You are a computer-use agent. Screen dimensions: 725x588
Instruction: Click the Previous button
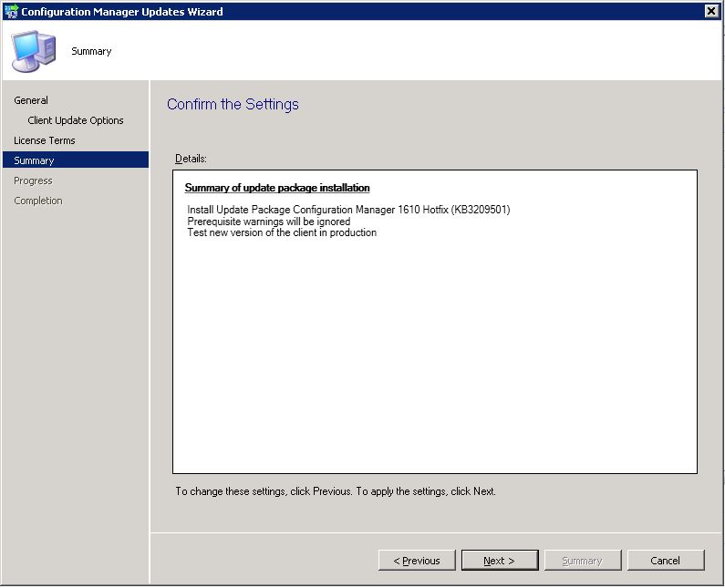click(417, 561)
